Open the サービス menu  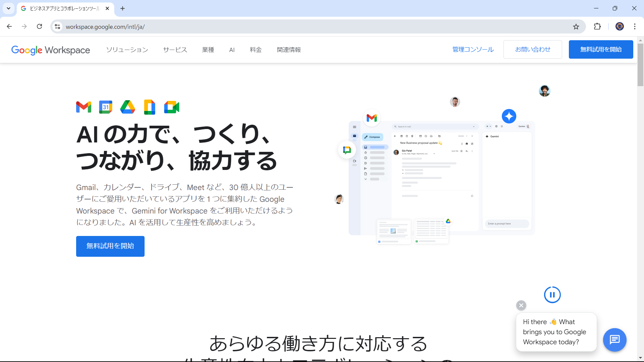click(x=175, y=50)
